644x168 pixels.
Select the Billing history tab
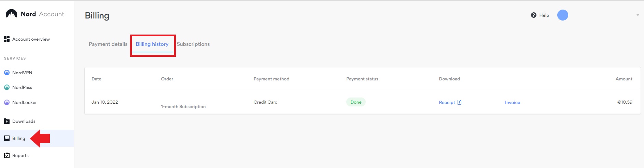pyautogui.click(x=152, y=44)
